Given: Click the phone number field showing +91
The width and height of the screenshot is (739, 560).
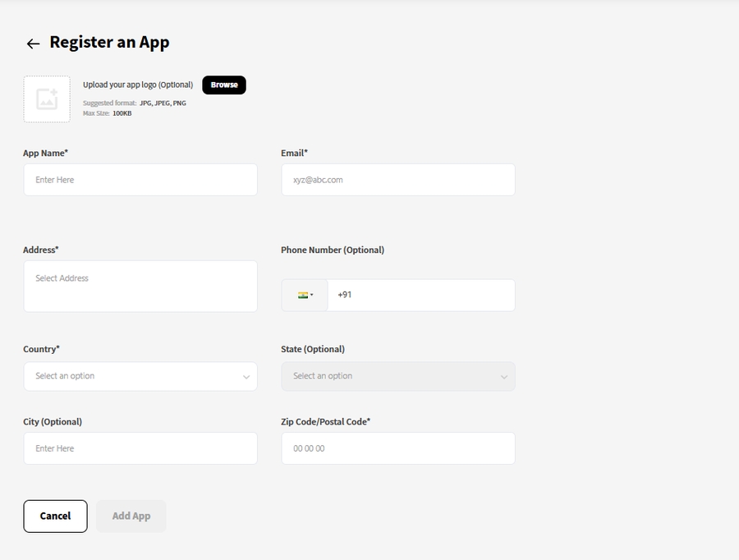Looking at the screenshot, I should click(x=420, y=295).
